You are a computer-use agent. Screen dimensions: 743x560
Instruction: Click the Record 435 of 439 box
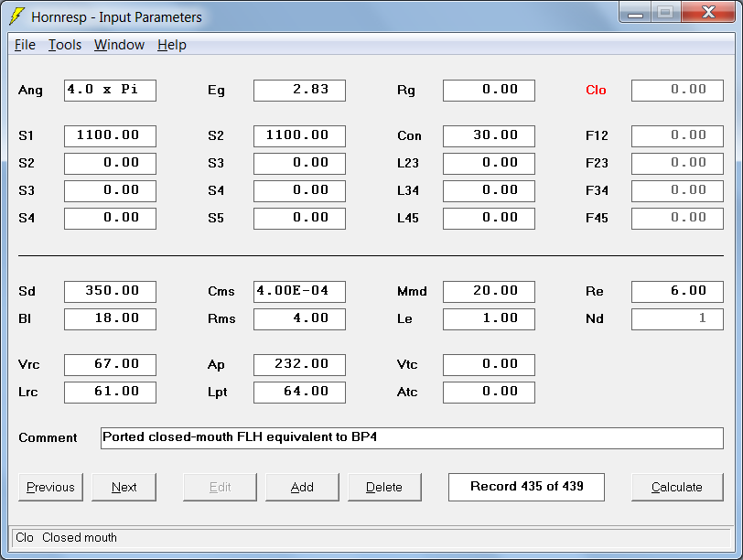pyautogui.click(x=526, y=487)
